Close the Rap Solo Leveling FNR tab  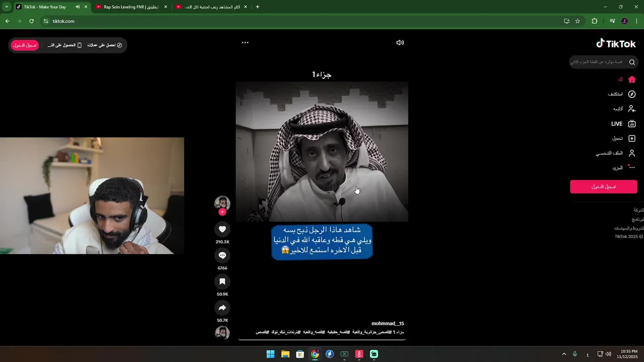[166, 7]
